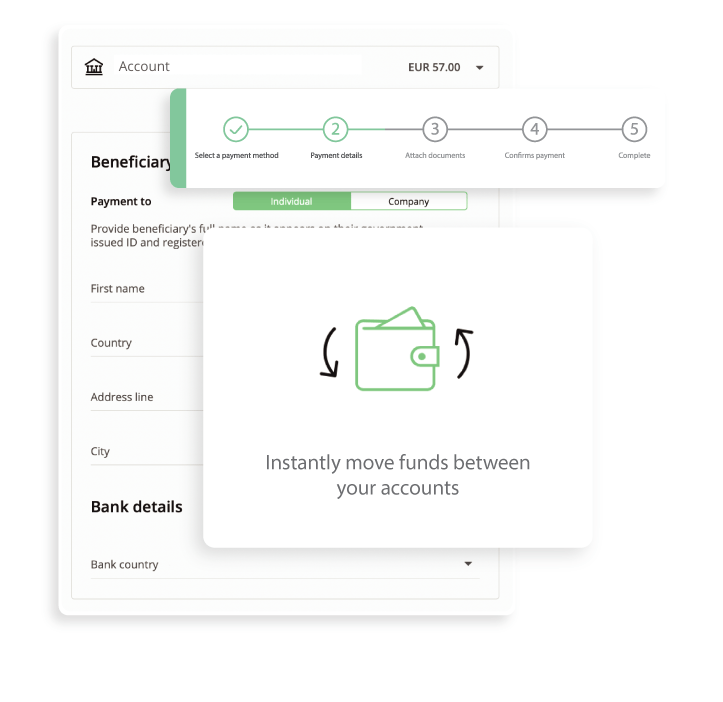Click the 'Complete' step label
The image size is (723, 702).
point(634,155)
